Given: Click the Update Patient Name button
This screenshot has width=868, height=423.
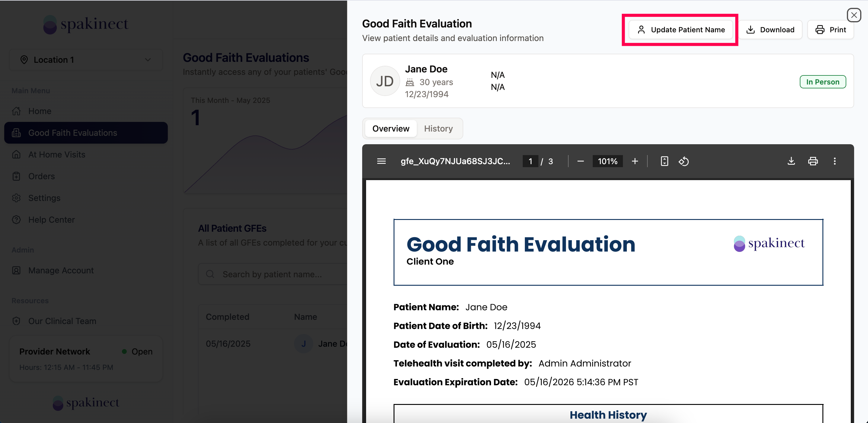Looking at the screenshot, I should point(680,30).
